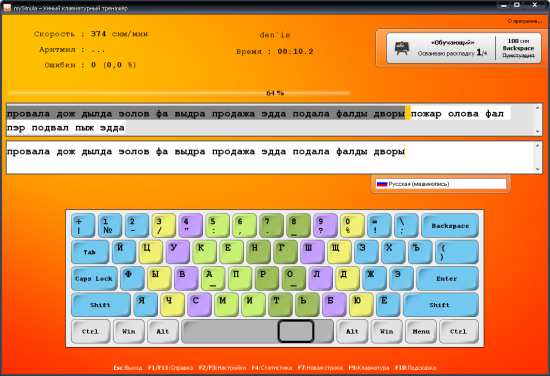Click the С key on keyboard
The width and height of the screenshot is (550, 376).
[x=200, y=305]
